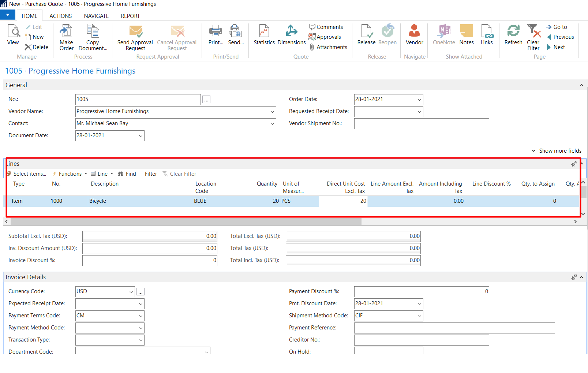
Task: Refresh the page
Action: tap(513, 35)
